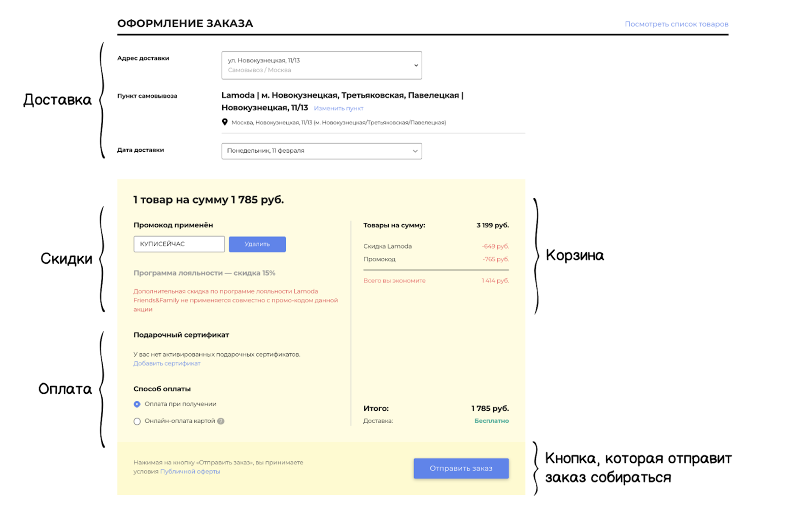Image resolution: width=812 pixels, height=512 pixels.
Task: Open the Посмотреть список товаров link
Action: (676, 24)
